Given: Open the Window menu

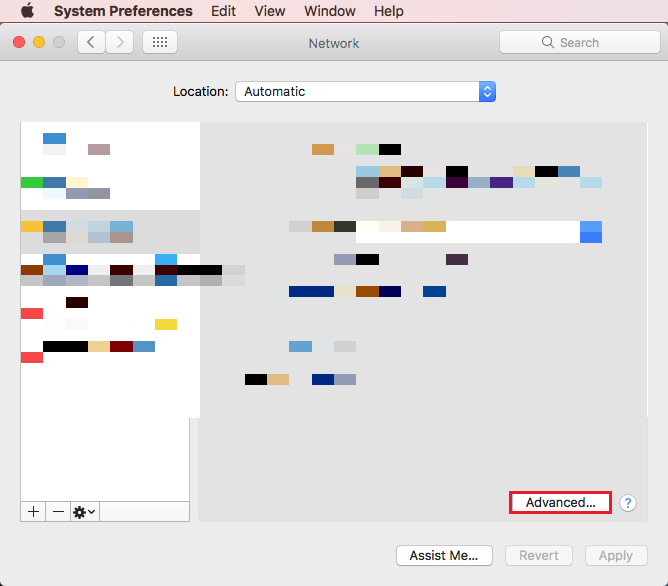Looking at the screenshot, I should point(330,11).
